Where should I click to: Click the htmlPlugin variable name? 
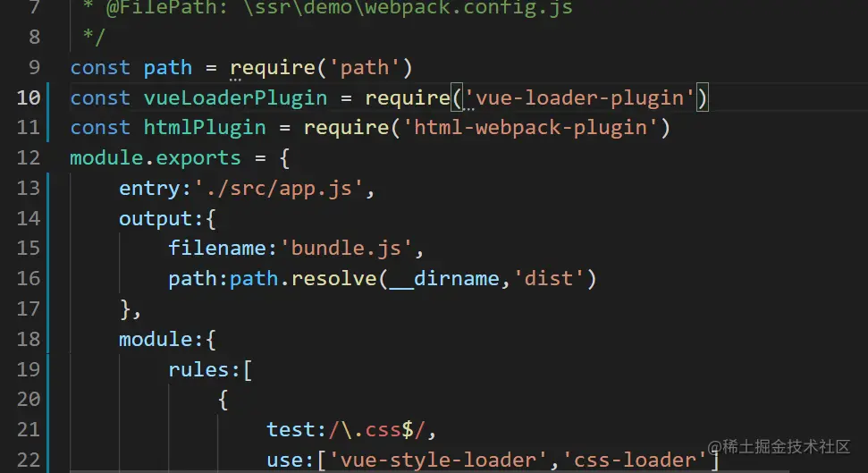pyautogui.click(x=205, y=128)
